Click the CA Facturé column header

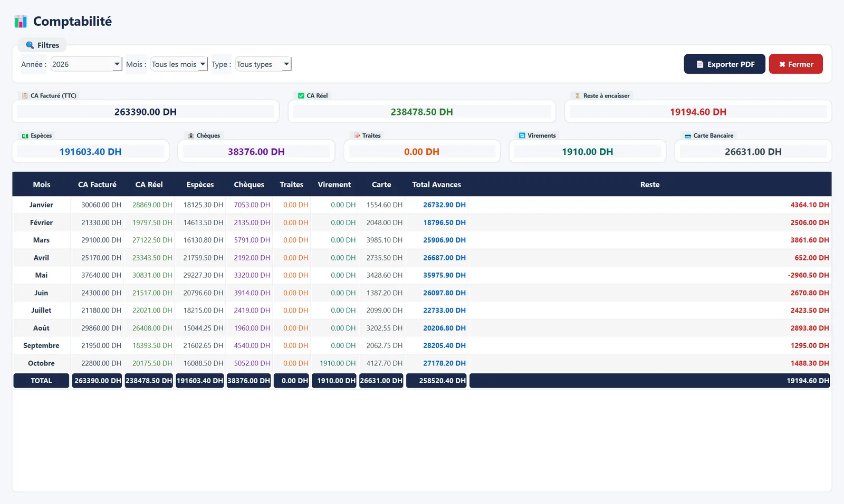(x=97, y=185)
